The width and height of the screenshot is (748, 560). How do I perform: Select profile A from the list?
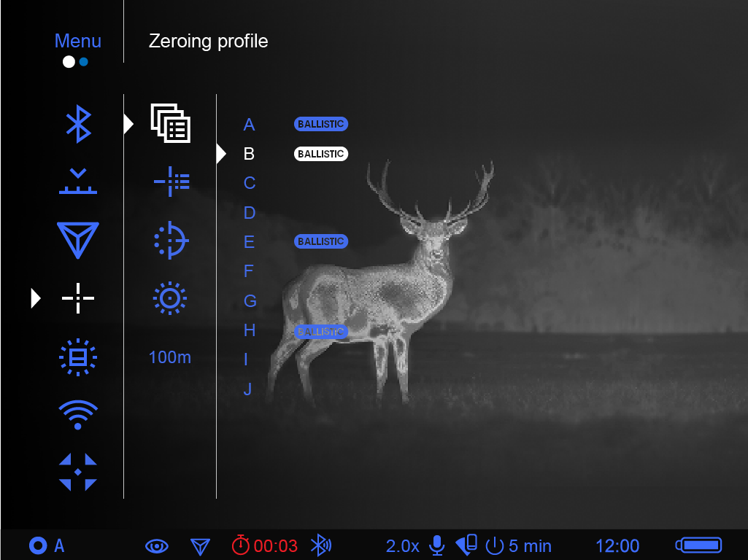pos(249,125)
